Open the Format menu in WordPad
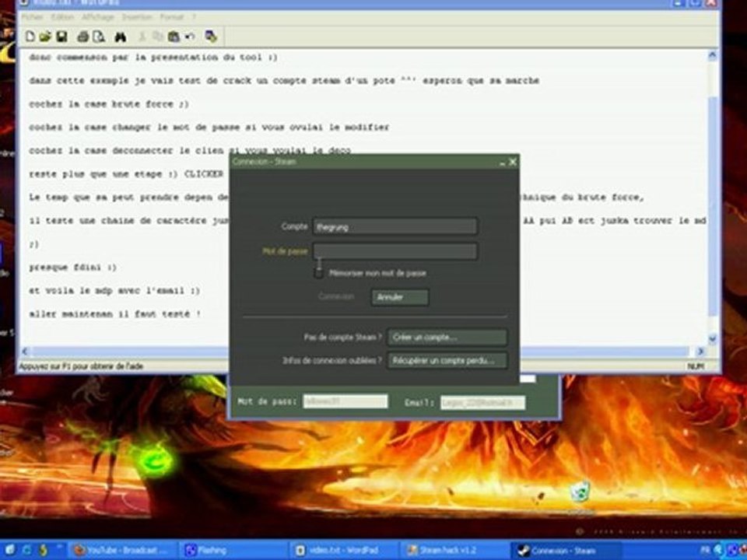Viewport: 747px width, 560px height. tap(171, 17)
